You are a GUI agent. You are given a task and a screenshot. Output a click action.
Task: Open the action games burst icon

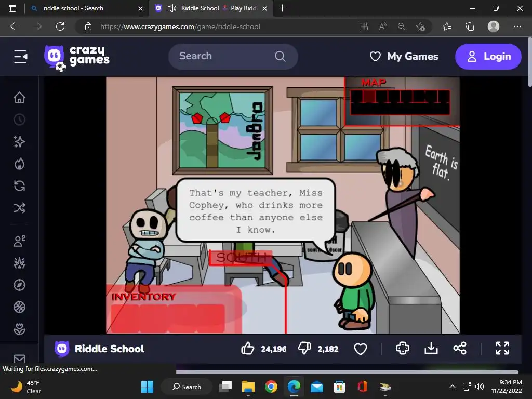(x=19, y=263)
